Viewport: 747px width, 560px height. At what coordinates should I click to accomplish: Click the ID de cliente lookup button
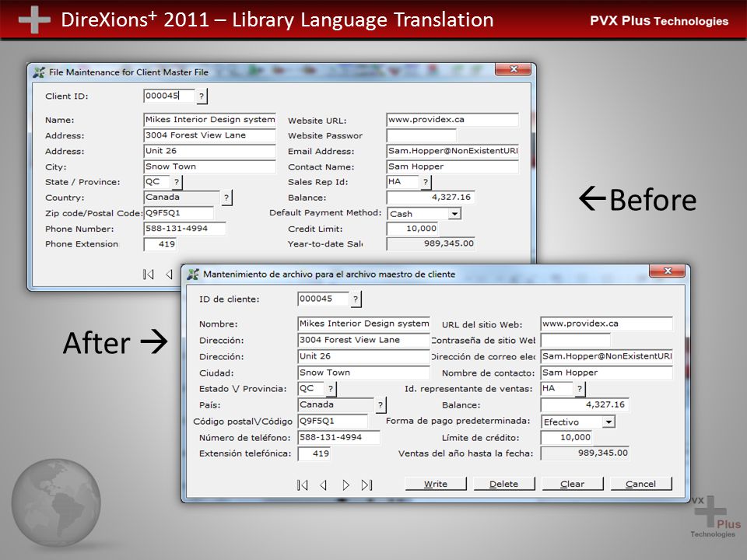pyautogui.click(x=356, y=299)
